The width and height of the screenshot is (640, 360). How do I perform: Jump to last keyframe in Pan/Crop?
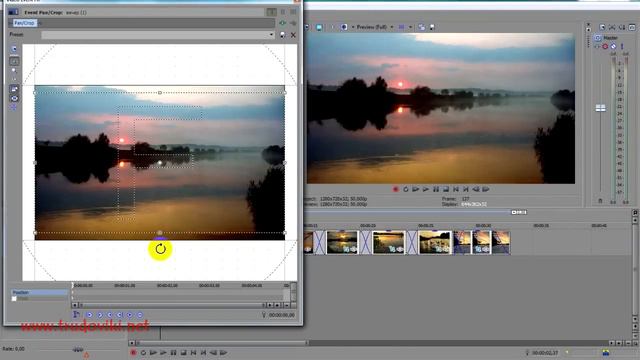point(120,315)
